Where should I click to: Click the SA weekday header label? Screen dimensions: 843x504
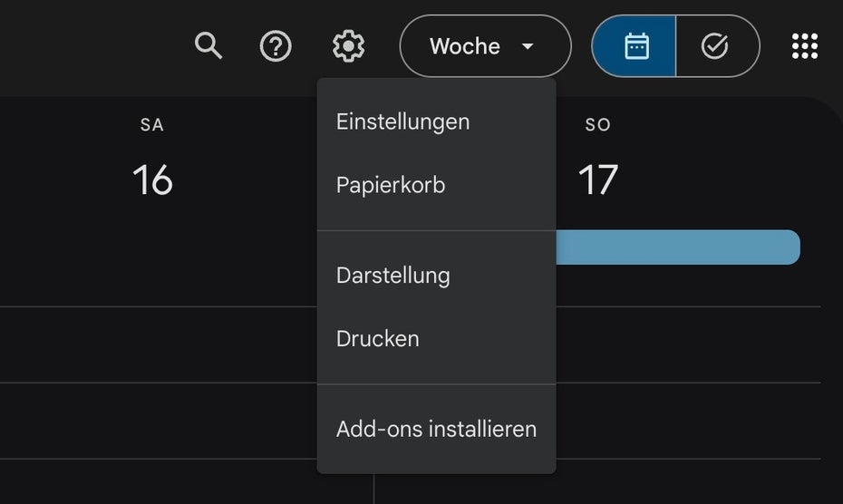[152, 125]
